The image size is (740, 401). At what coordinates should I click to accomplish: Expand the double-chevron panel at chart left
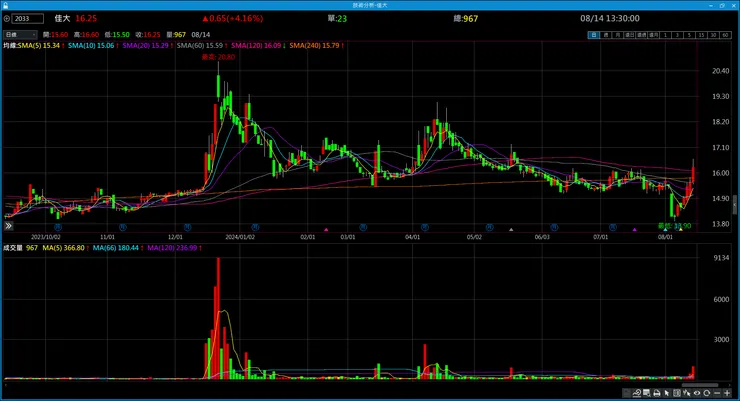point(8,226)
